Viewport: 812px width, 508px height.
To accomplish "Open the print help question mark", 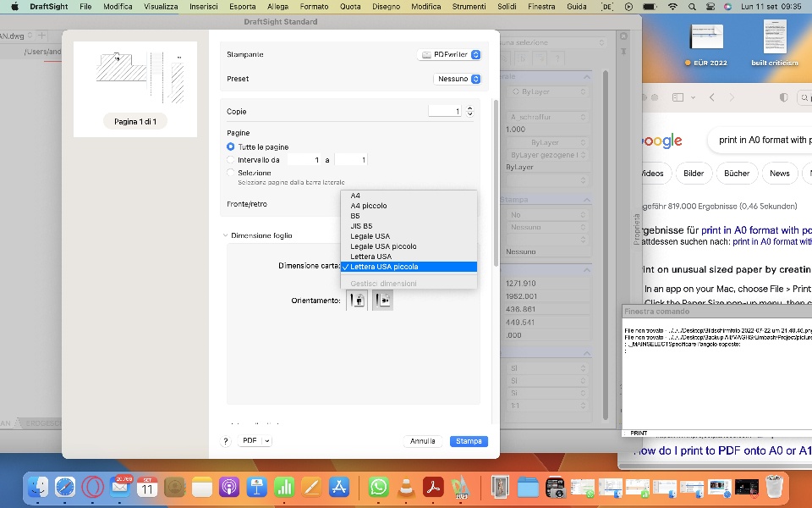I will pyautogui.click(x=225, y=441).
